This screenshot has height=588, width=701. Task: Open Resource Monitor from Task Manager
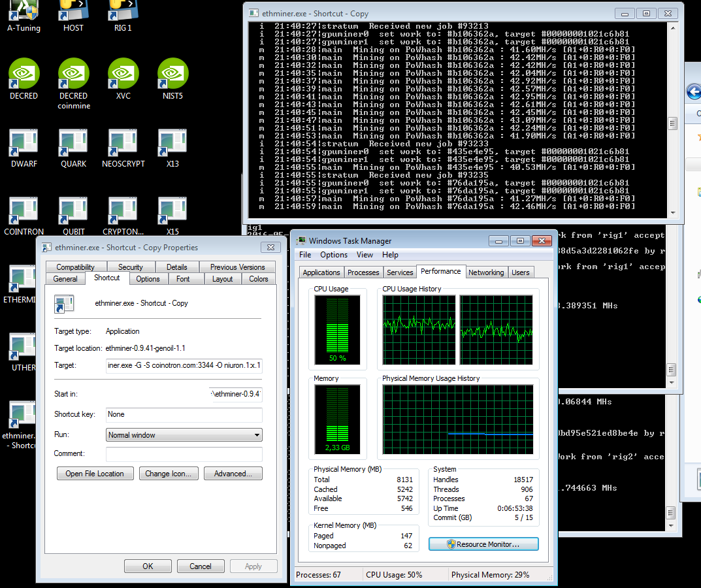coord(483,544)
